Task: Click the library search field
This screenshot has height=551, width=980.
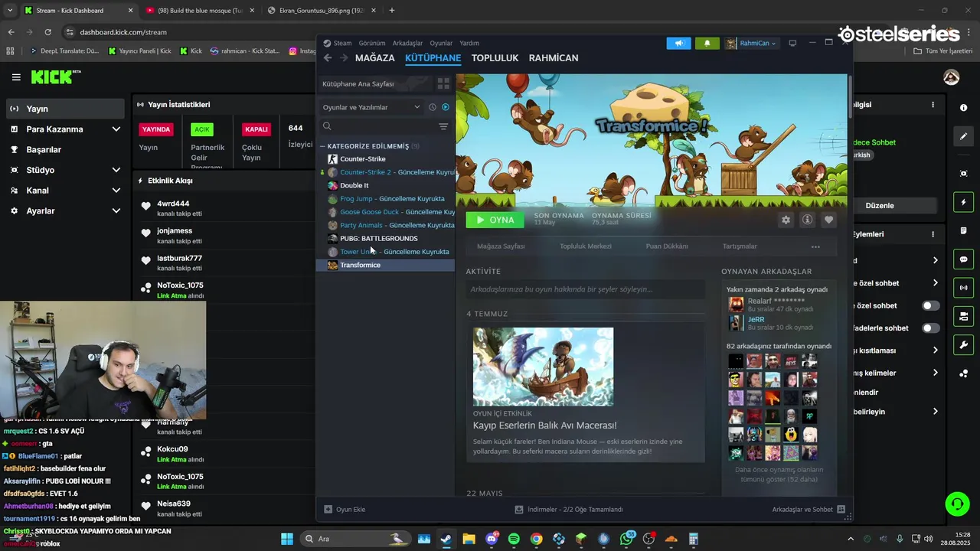Action: point(377,126)
